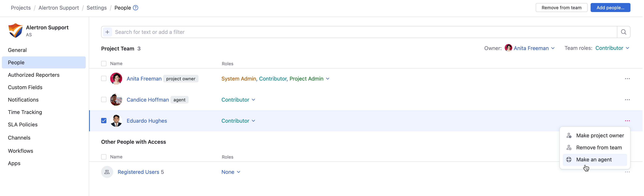Open the three-dot menu for Candice Hoffman
This screenshot has width=644, height=196.
pyautogui.click(x=627, y=100)
